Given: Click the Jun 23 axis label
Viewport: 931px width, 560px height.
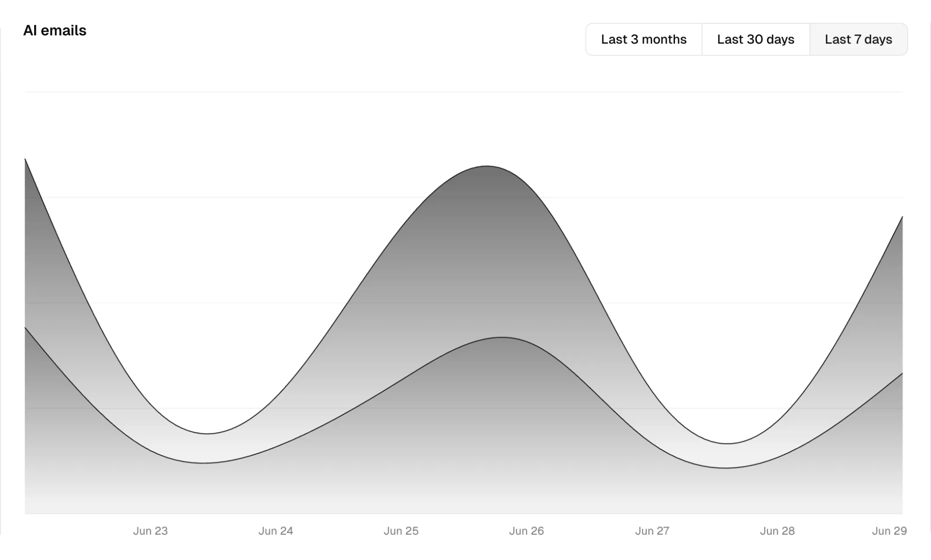Looking at the screenshot, I should point(150,531).
